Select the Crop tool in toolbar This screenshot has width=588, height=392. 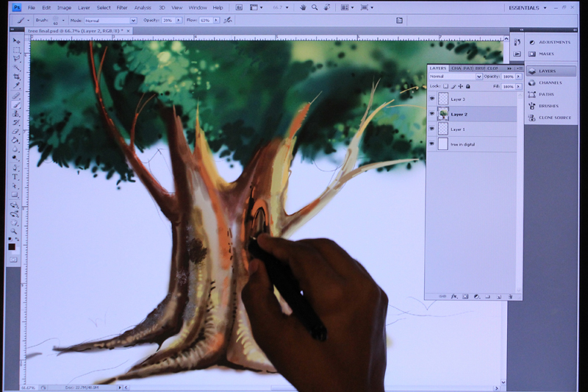[x=16, y=77]
